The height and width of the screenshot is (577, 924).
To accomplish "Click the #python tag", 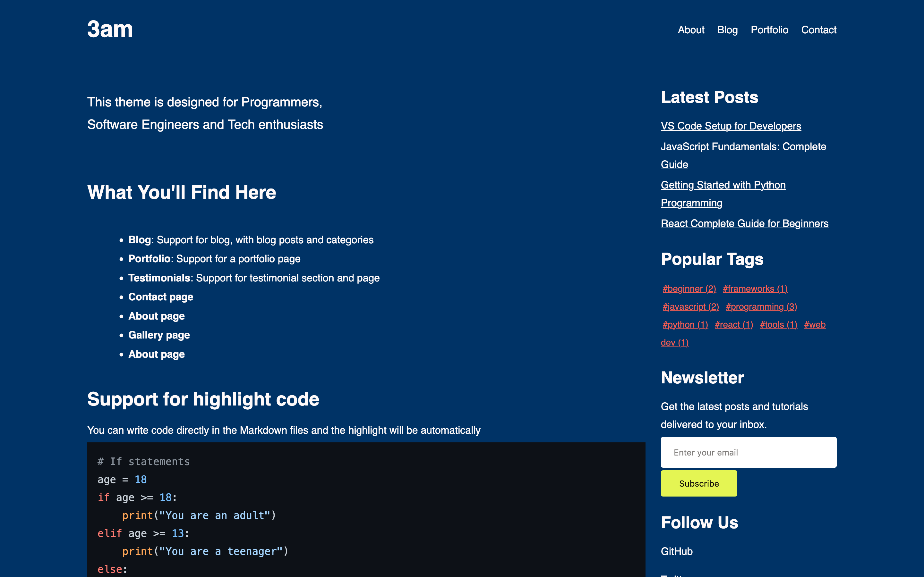I will click(x=685, y=324).
